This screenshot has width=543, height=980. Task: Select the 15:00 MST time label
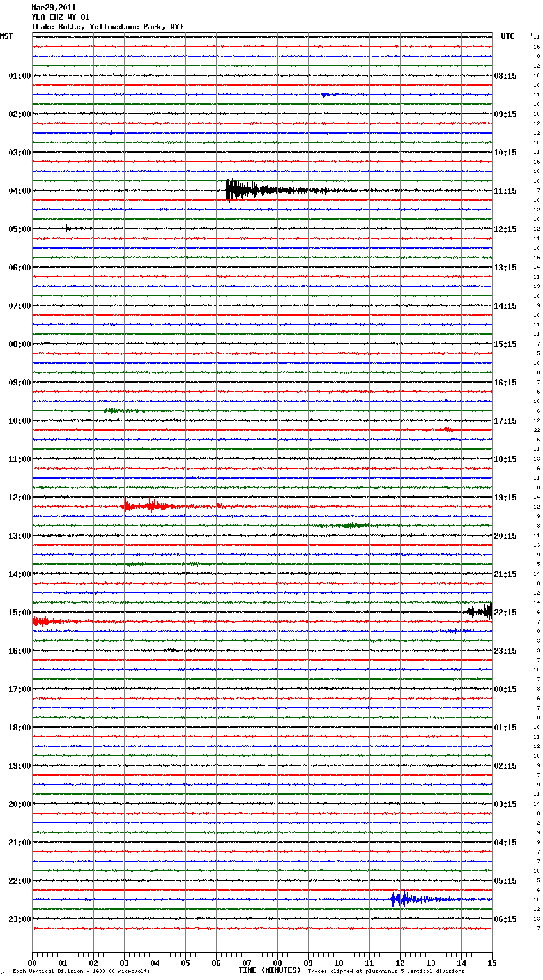point(20,613)
